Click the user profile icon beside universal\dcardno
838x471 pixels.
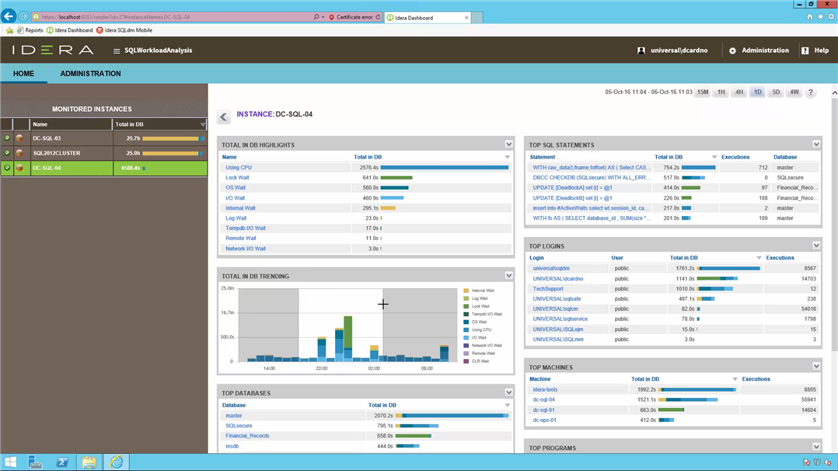coord(641,50)
